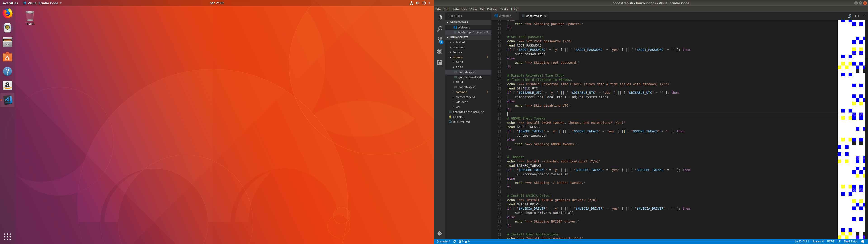Launch Firefox from the Ubuntu dock
The height and width of the screenshot is (244, 868).
(x=7, y=14)
